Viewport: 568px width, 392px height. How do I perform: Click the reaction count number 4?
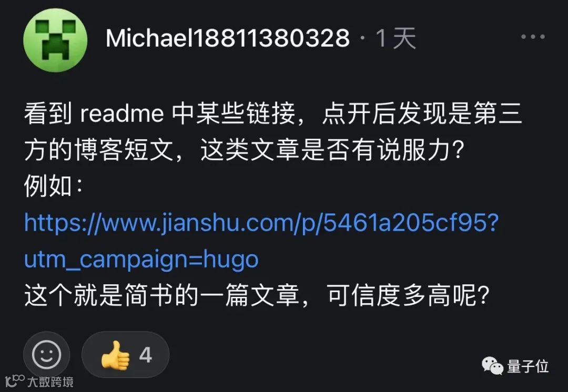145,355
